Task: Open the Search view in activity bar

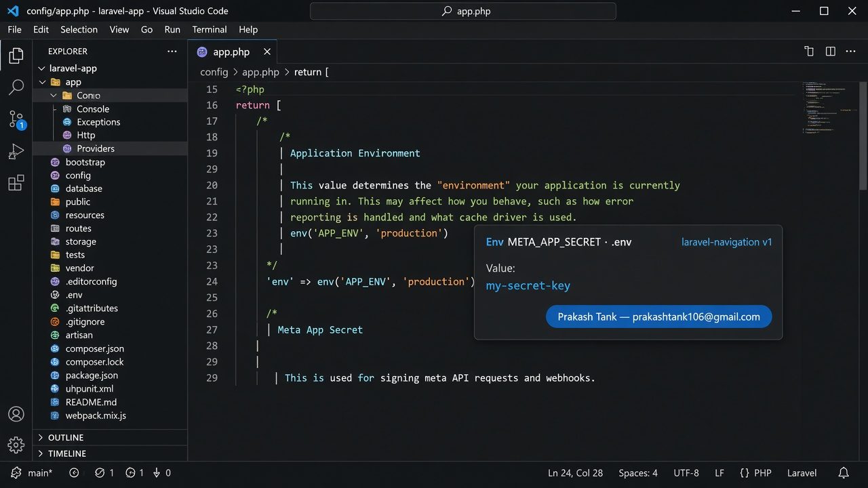Action: (16, 87)
